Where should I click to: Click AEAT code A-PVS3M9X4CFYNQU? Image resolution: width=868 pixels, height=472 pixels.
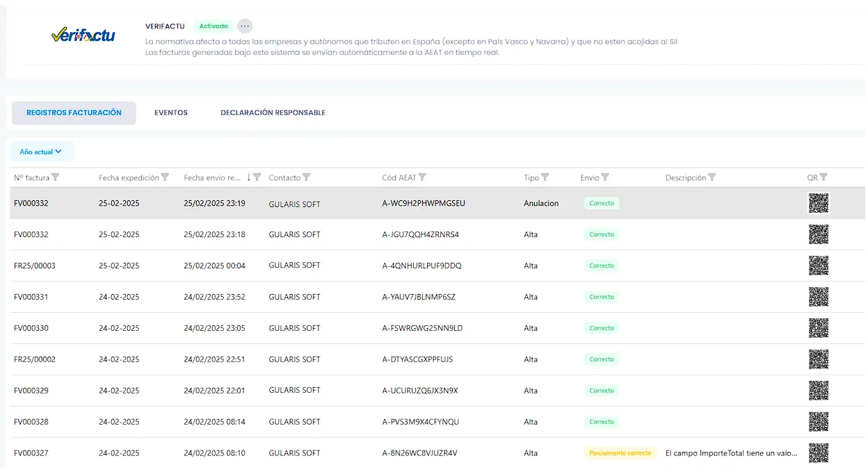(x=421, y=422)
